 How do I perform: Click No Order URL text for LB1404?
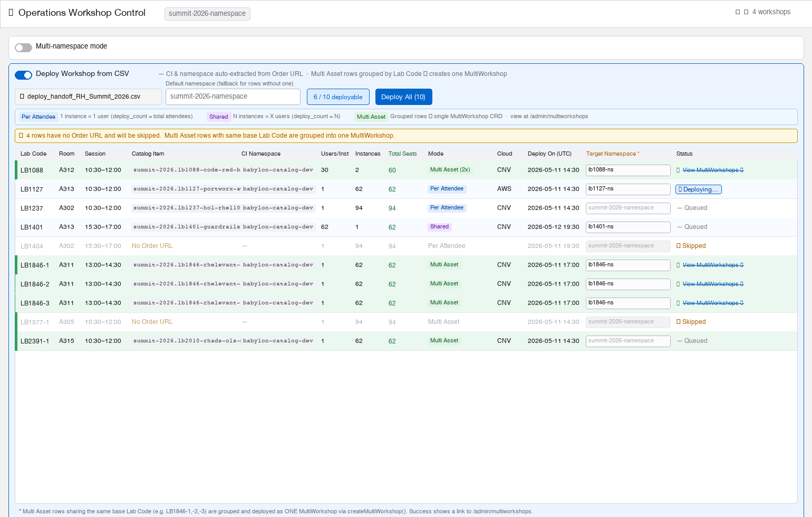tap(152, 246)
